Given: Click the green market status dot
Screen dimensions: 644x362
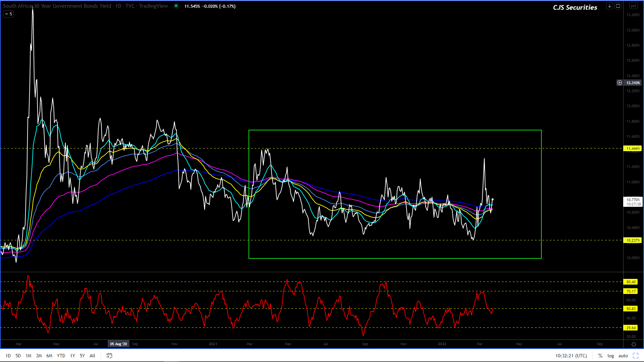Looking at the screenshot, I should tap(176, 6).
